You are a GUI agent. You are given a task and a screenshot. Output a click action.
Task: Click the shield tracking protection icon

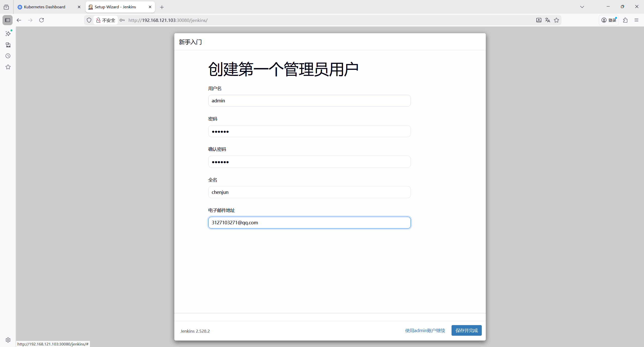pos(89,20)
